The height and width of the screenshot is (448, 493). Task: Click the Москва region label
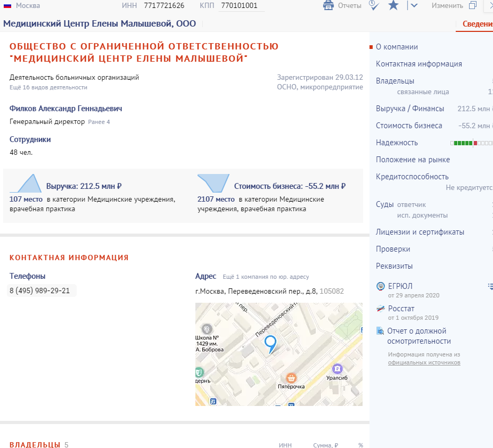coord(28,6)
